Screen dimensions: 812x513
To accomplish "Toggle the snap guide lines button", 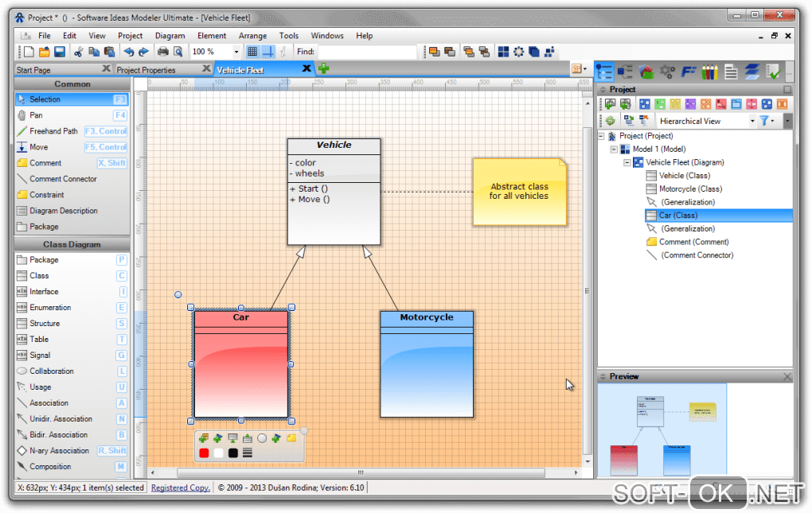I will click(x=268, y=52).
